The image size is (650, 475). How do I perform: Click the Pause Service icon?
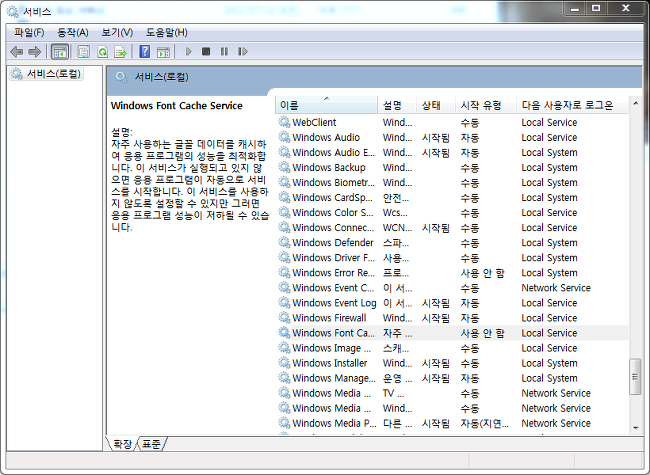coord(224,51)
